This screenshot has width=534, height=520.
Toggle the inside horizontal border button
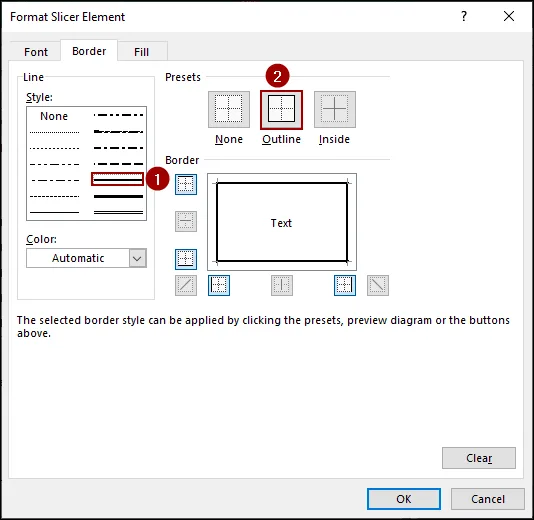click(x=186, y=221)
